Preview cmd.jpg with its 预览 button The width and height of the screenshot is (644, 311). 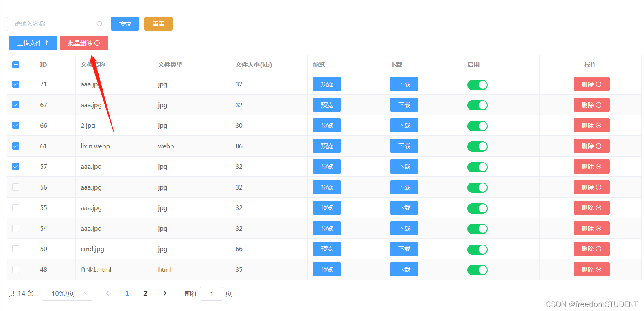click(327, 249)
